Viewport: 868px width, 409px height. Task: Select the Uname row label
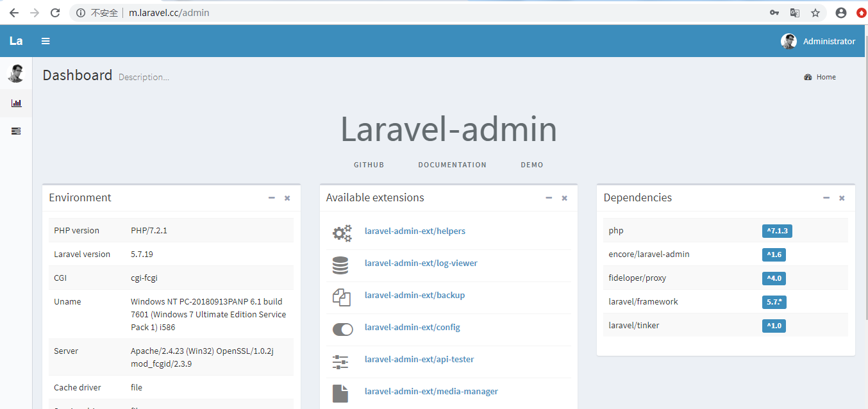pyautogui.click(x=67, y=301)
